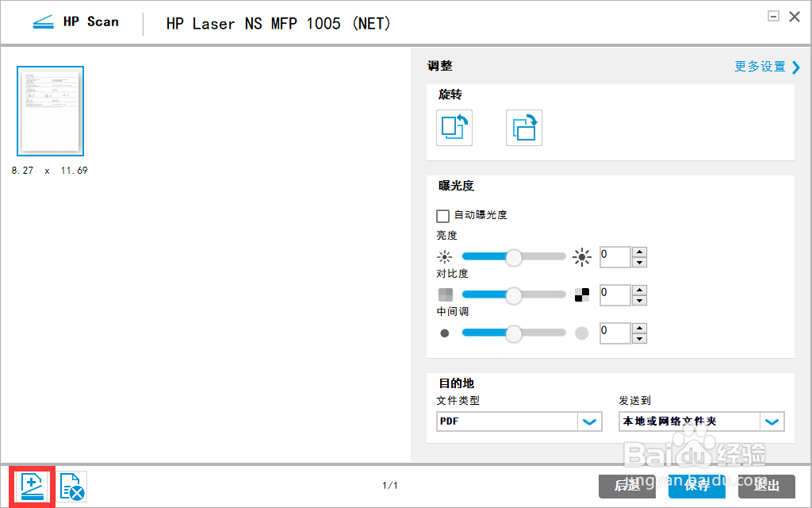Screen dimensions: 812x508
Task: Click the 保存 button
Action: pos(696,487)
